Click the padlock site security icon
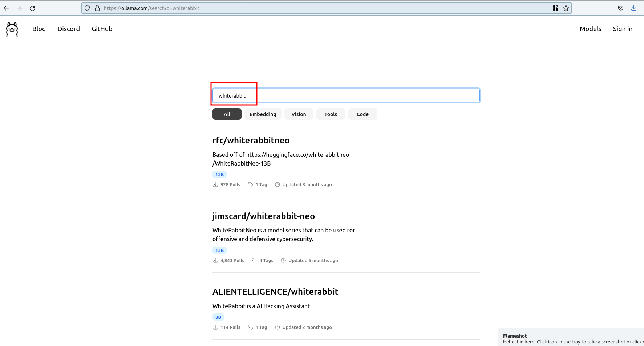 coord(97,8)
